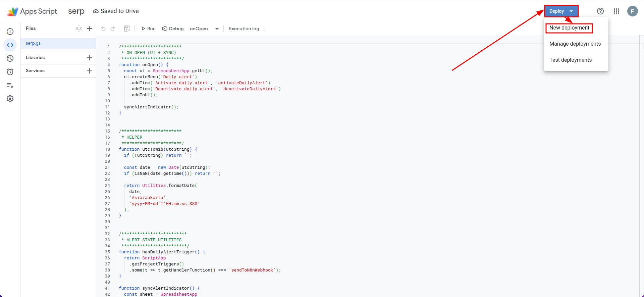644x297 pixels.
Task: Click the plus icon to add file
Action: click(x=90, y=29)
